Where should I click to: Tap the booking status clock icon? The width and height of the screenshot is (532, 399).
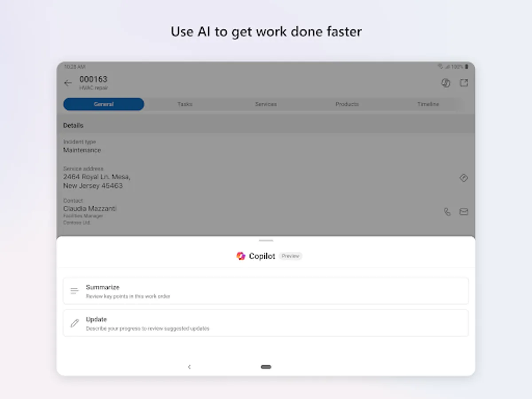(x=446, y=82)
